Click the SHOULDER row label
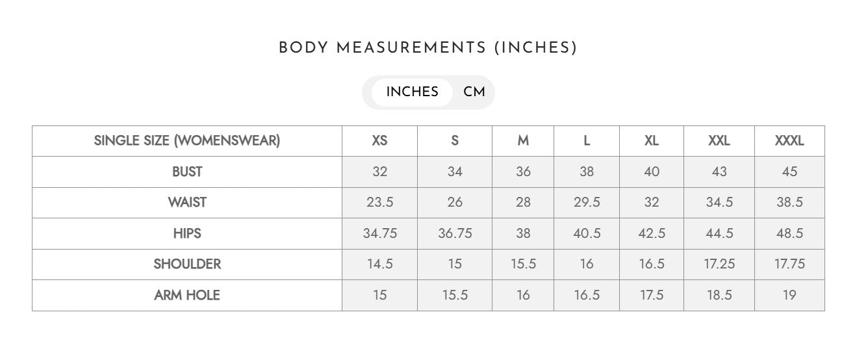Viewport: 868px width, 349px height. pos(187,265)
